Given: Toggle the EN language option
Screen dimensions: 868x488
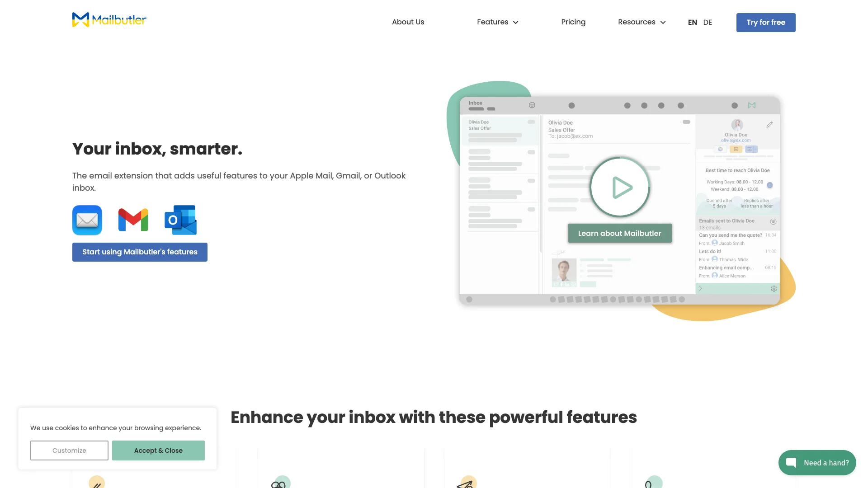Looking at the screenshot, I should [x=692, y=23].
